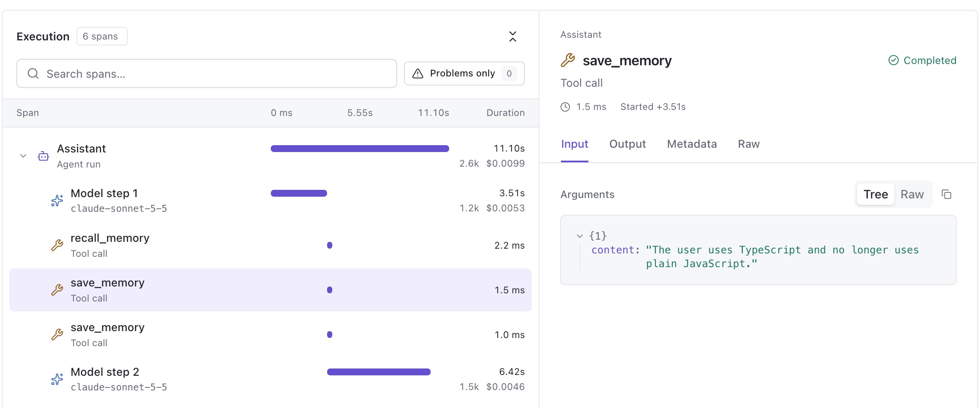Click wrench icon of 1.0 ms save_memory row

point(57,335)
